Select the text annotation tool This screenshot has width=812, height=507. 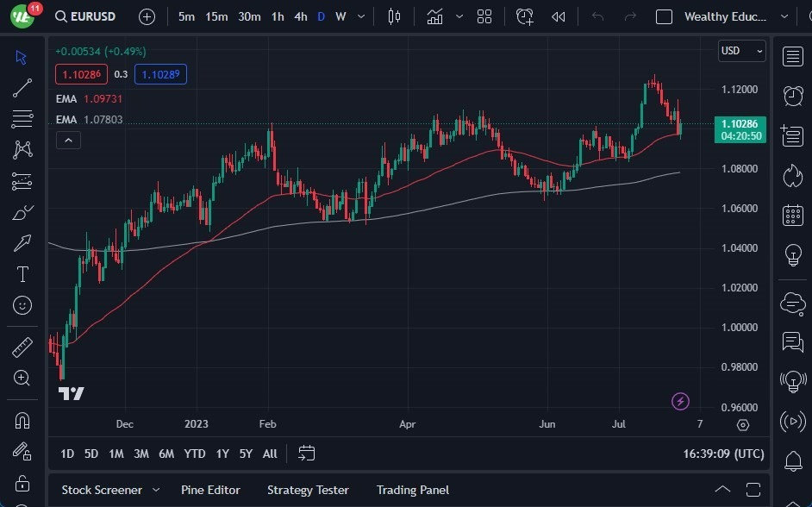coord(22,274)
